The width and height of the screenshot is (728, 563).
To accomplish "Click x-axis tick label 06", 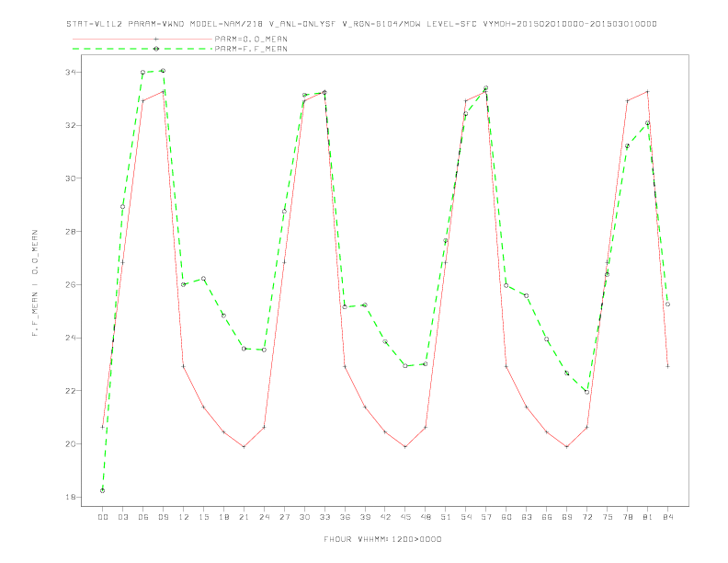I will 143,517.
